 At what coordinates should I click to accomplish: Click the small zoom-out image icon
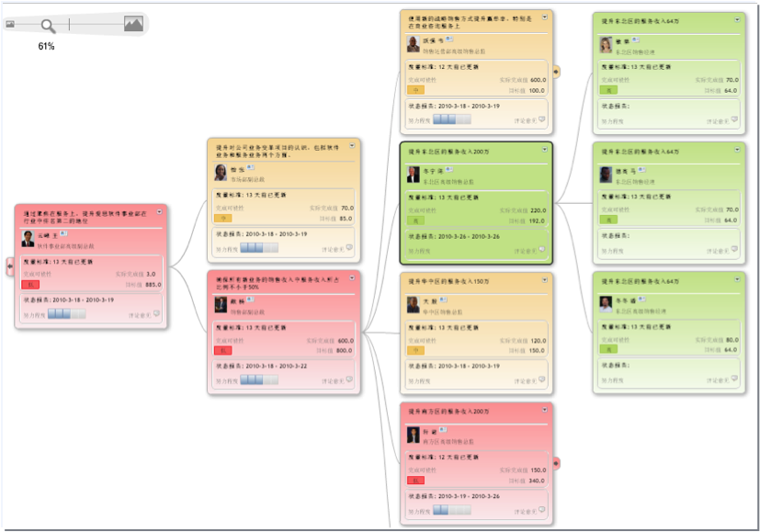point(10,25)
